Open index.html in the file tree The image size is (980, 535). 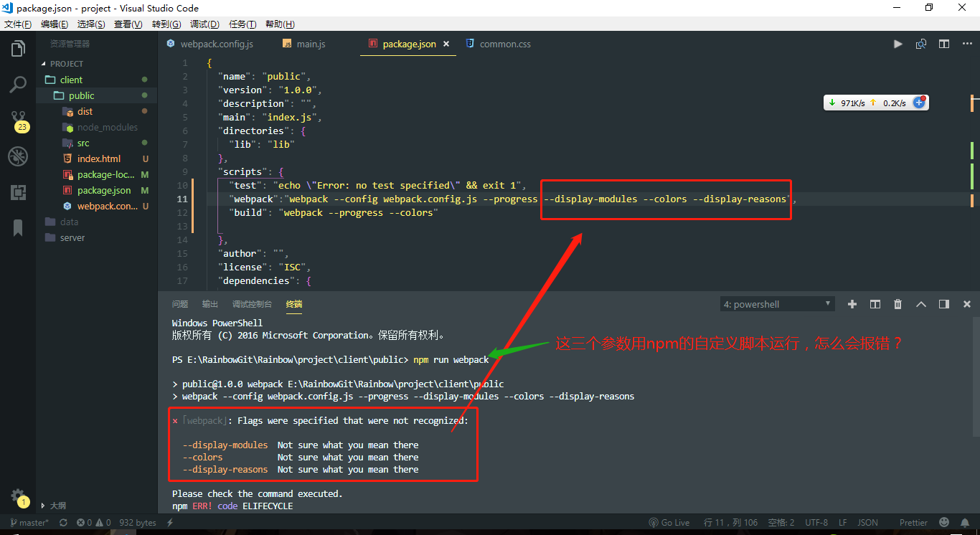point(97,158)
